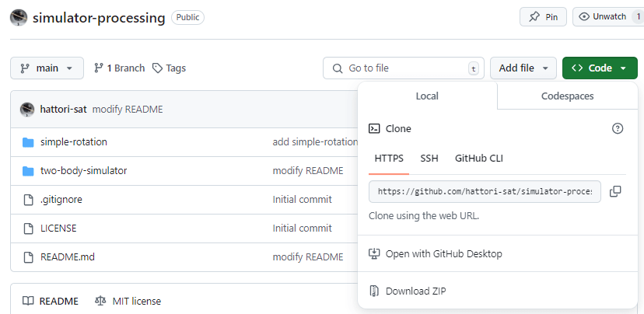Copy the HTTPS clone URL to clipboard

615,191
